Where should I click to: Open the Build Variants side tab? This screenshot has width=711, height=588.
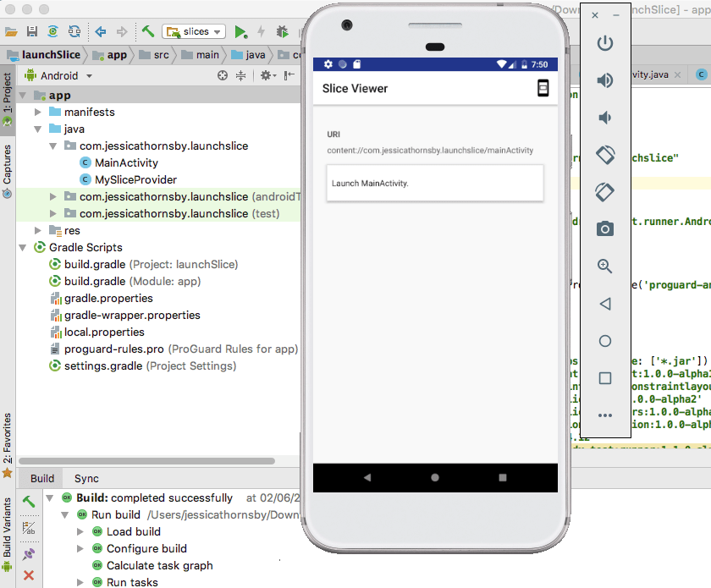[x=7, y=533]
